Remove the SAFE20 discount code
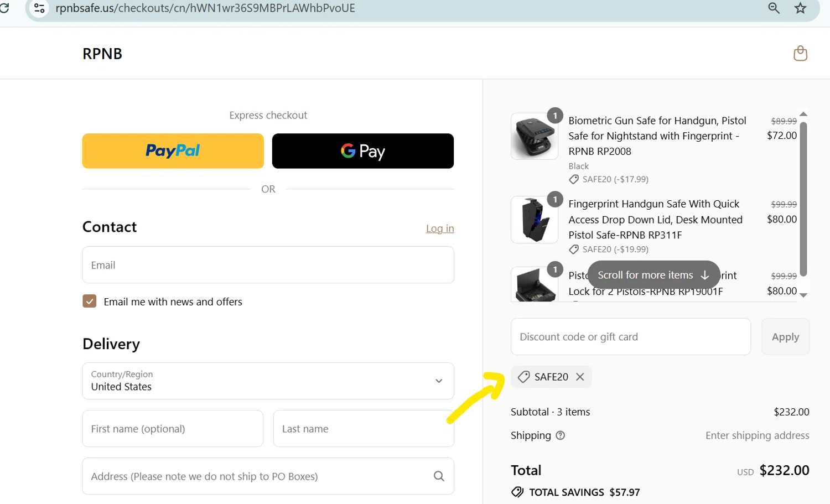This screenshot has width=830, height=504. (x=580, y=377)
